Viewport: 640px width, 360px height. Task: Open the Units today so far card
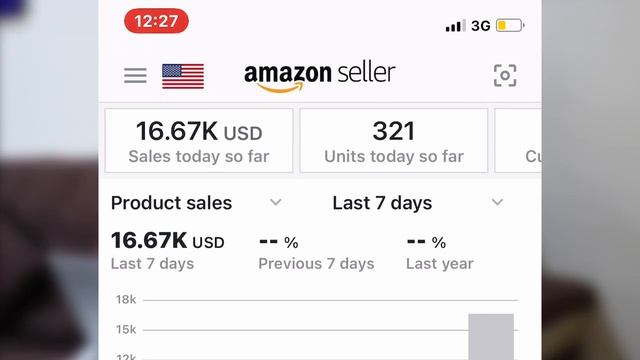[x=394, y=140]
